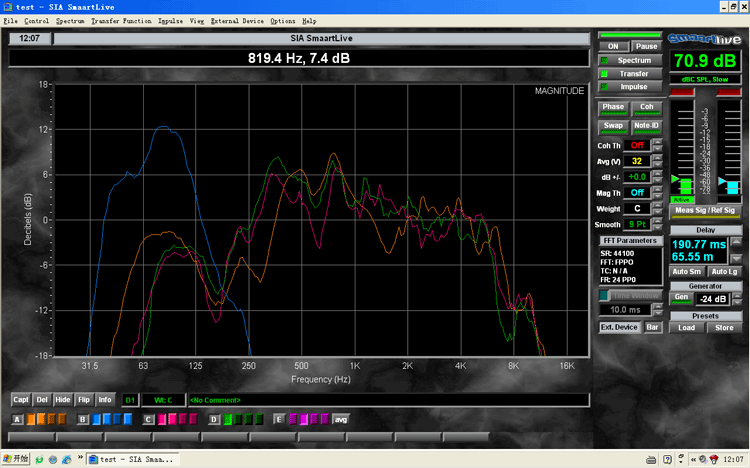Image resolution: width=750 pixels, height=468 pixels.
Task: Enable the Transfer mode button
Action: 630,74
